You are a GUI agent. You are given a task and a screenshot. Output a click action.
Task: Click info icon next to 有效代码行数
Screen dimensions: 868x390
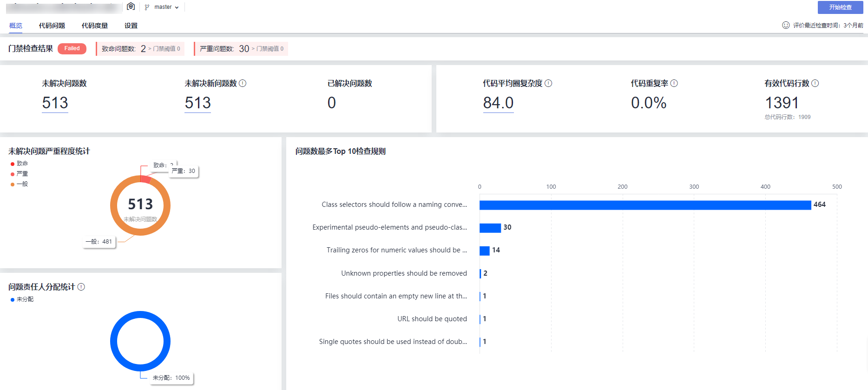point(815,83)
